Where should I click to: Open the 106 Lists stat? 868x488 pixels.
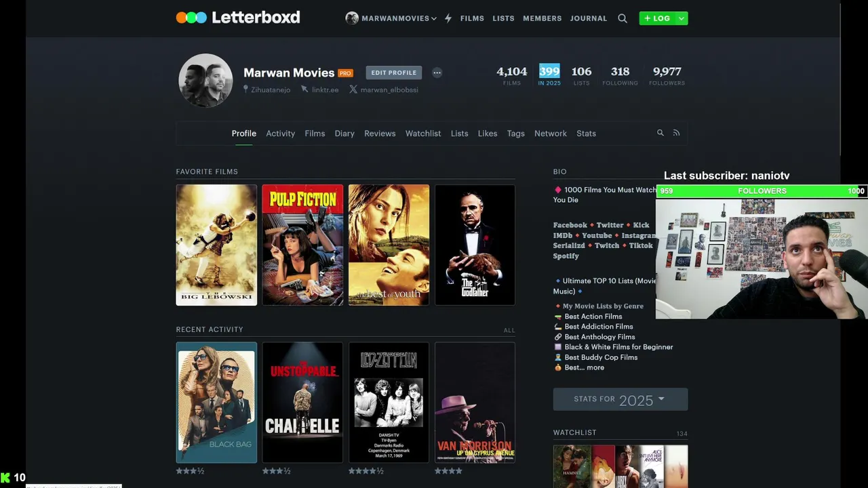581,75
